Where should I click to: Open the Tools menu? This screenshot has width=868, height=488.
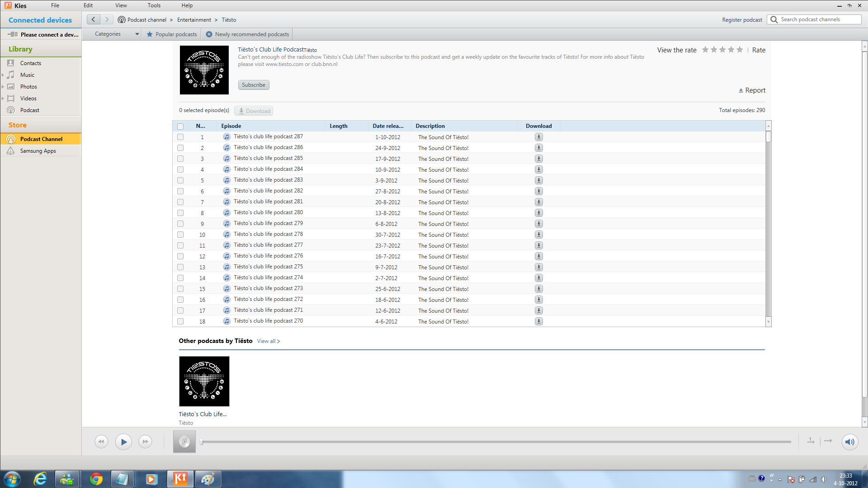pos(154,5)
